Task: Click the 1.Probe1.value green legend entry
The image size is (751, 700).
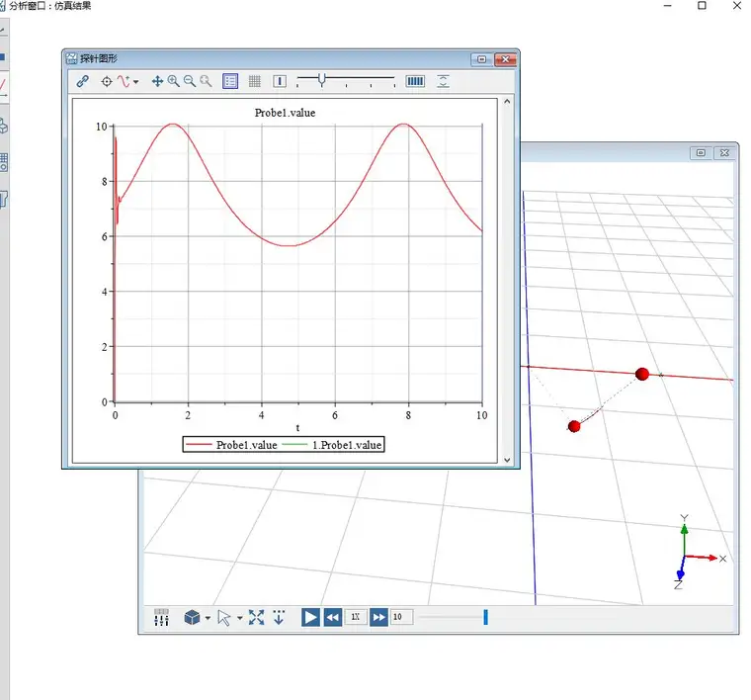Action: point(332,445)
